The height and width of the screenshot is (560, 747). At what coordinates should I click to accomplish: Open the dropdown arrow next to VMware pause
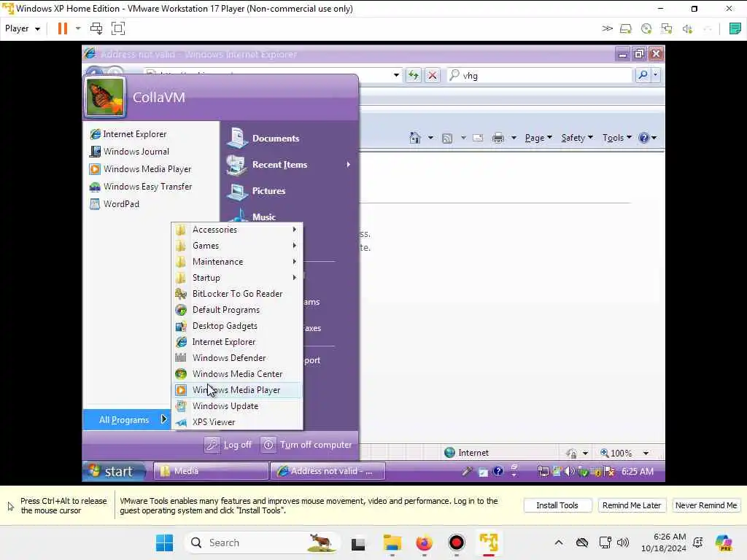[78, 28]
